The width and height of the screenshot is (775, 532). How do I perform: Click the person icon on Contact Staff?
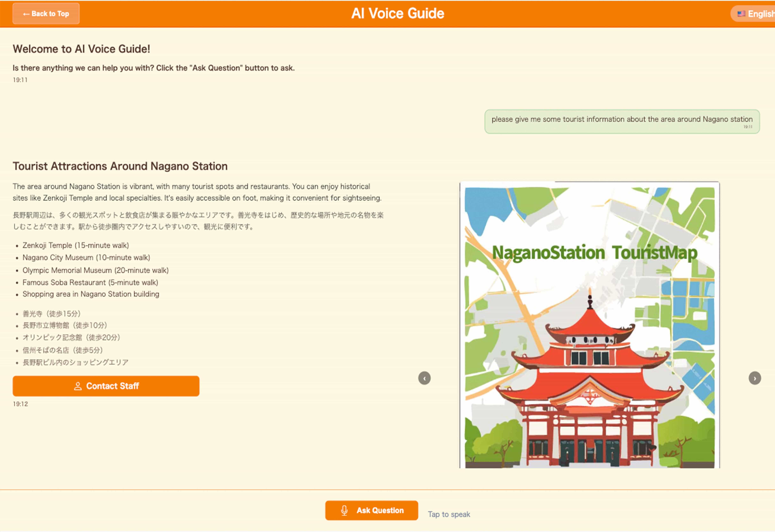pyautogui.click(x=78, y=386)
